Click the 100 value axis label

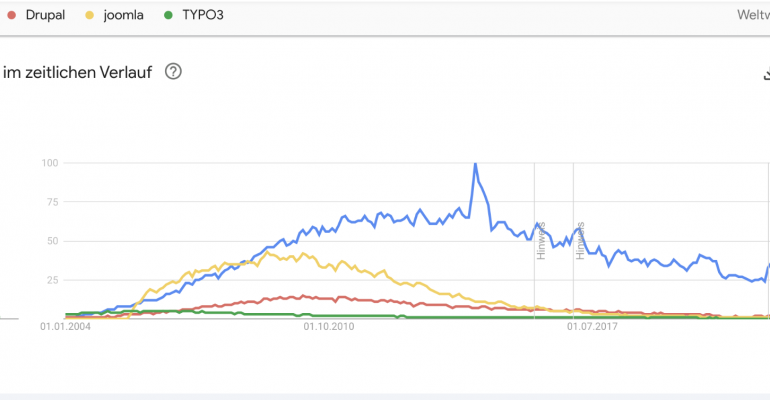[50, 162]
